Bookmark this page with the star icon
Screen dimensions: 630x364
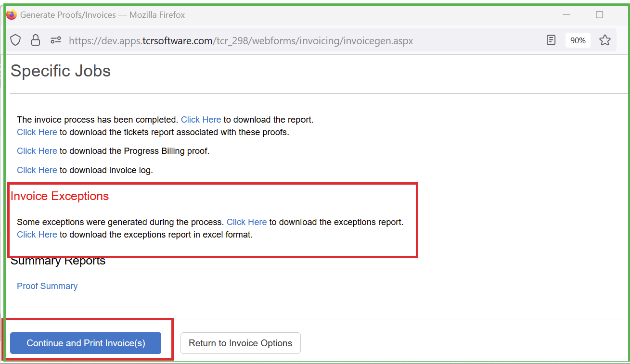tap(605, 40)
